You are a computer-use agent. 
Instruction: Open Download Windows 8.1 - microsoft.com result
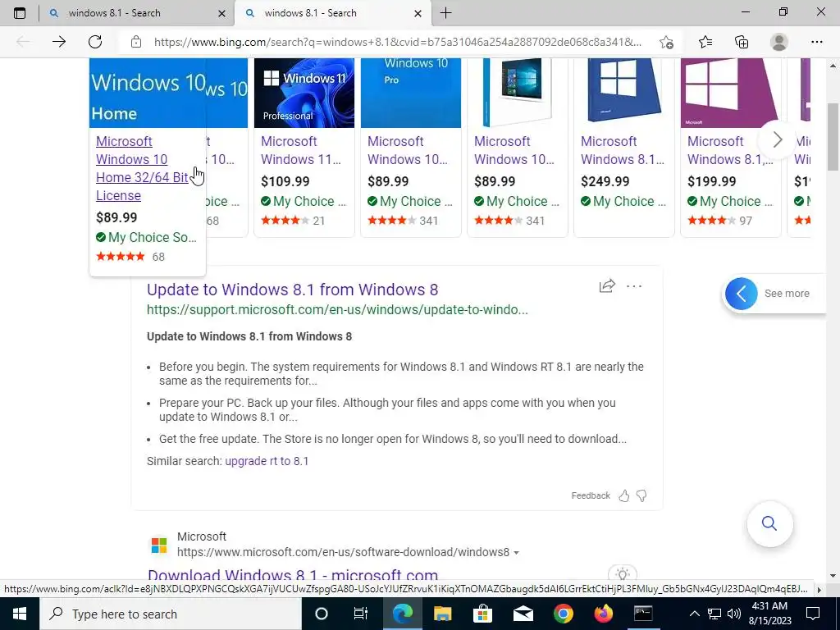pos(293,575)
